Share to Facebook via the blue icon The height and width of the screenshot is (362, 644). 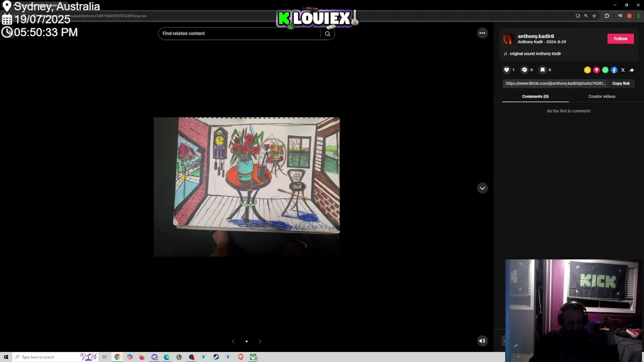(x=614, y=70)
